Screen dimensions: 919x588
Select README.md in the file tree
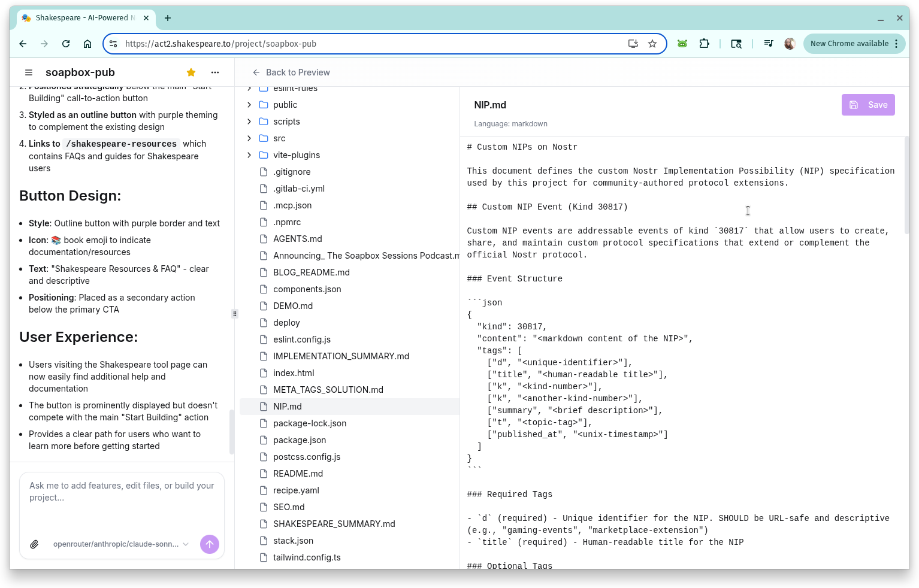click(298, 473)
